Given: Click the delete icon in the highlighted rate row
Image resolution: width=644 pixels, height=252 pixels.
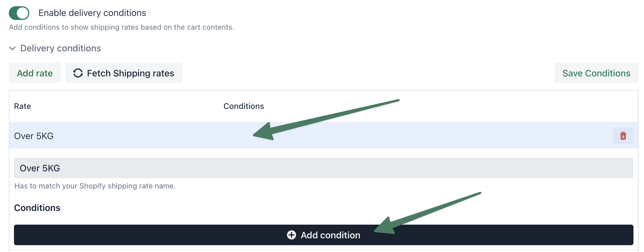Looking at the screenshot, I should 623,136.
